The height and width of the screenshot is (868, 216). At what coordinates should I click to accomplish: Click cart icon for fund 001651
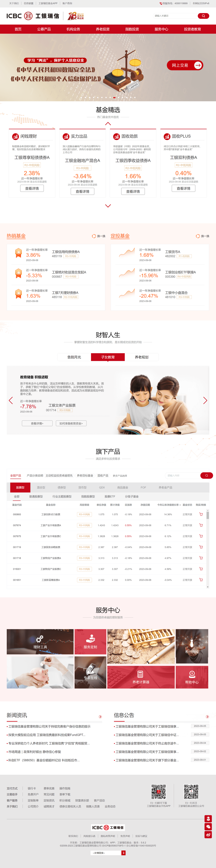201,580
